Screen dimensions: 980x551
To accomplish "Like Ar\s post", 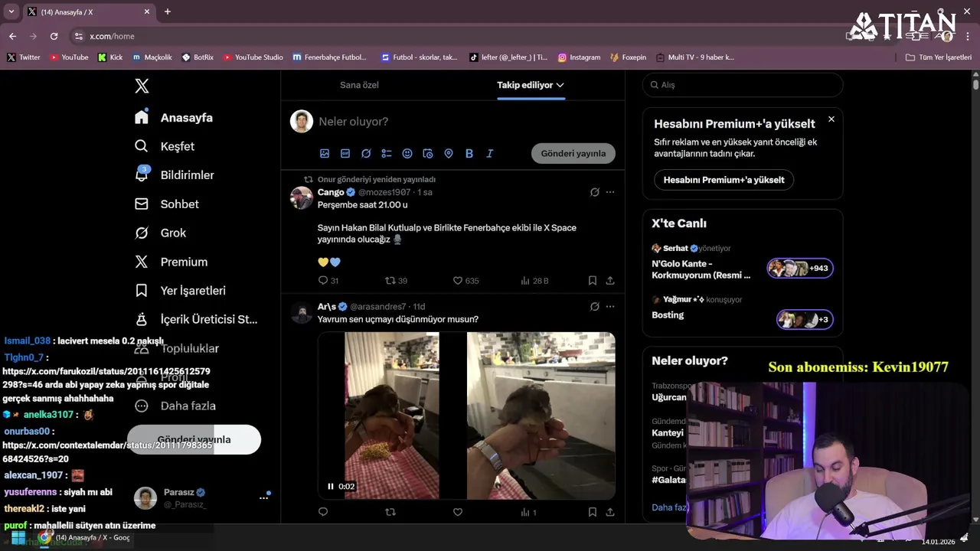I will 458,512.
